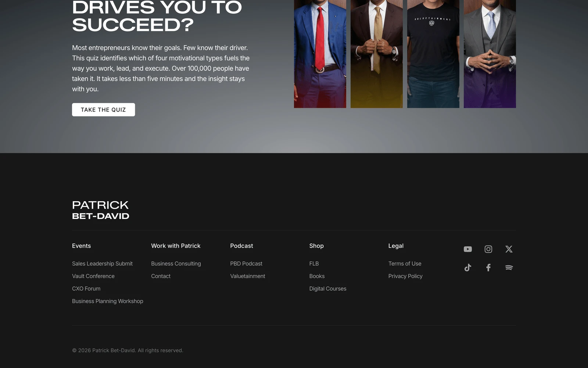
Task: Open the FLB shop link
Action: (314, 263)
